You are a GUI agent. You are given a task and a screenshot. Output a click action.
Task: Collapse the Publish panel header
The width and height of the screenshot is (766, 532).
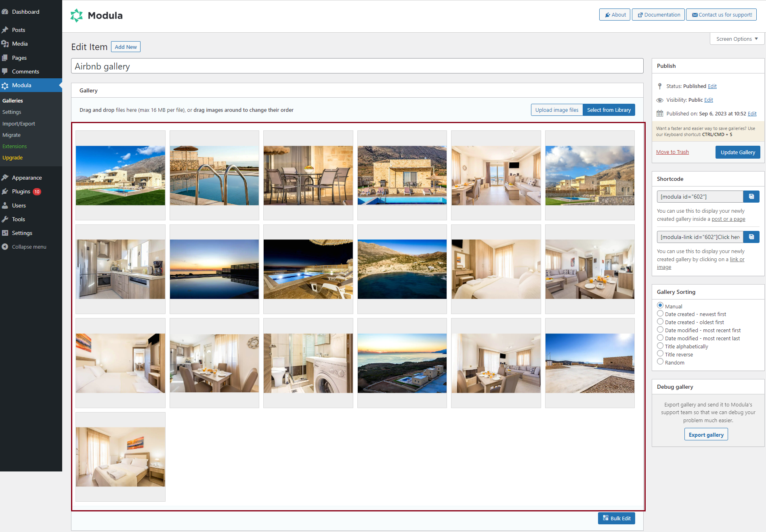pos(708,66)
